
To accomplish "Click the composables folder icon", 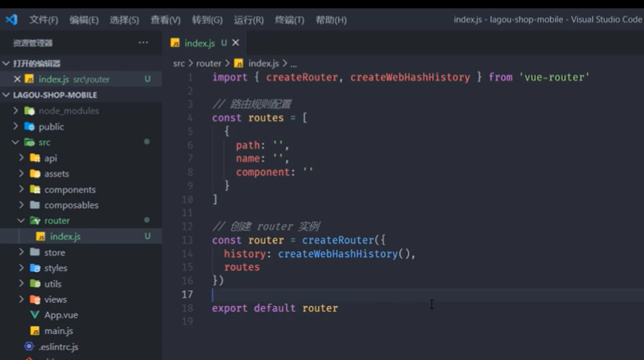I will tap(35, 205).
